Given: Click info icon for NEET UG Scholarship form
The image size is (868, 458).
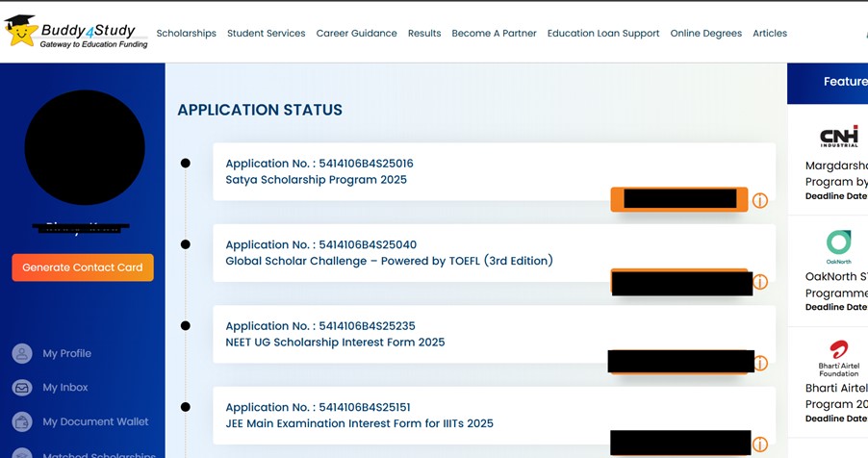Looking at the screenshot, I should [761, 364].
